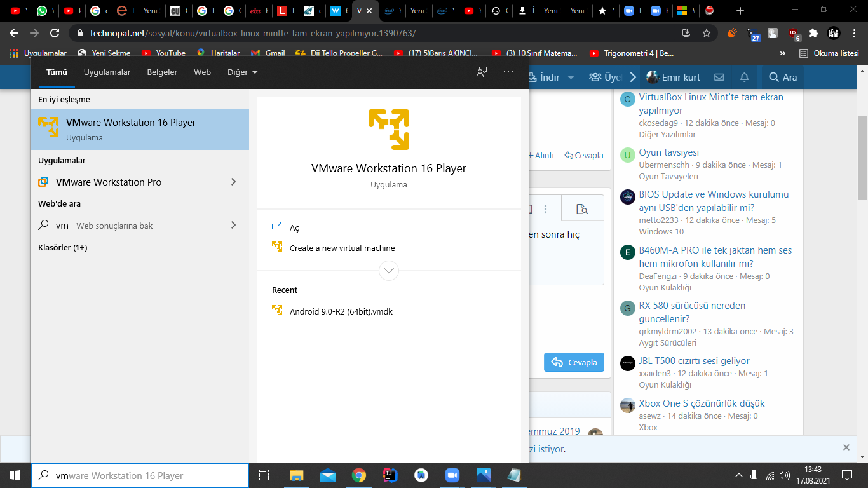Click the microphone icon in system tray

tap(754, 475)
